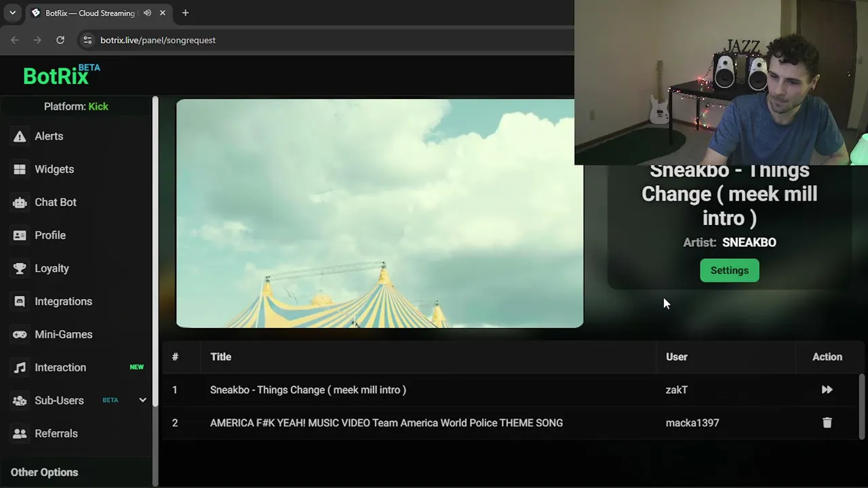Expand the Sub-Users submenu chevron
Screen dimensions: 868x488
coord(142,400)
